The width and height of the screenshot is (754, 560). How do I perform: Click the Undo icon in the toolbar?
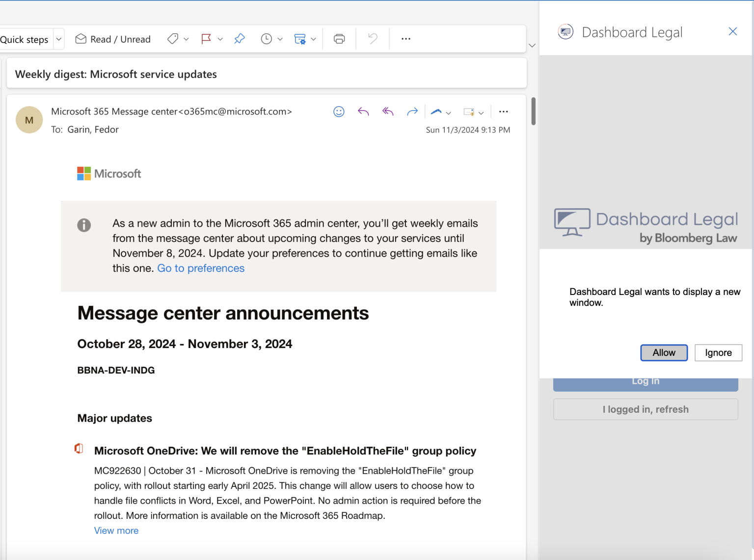[372, 38]
